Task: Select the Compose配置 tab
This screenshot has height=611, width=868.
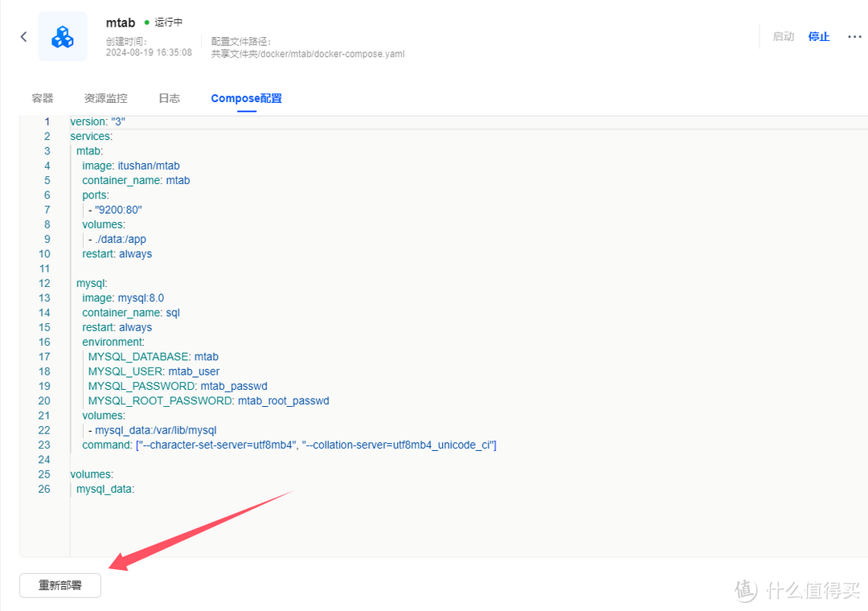Action: 246,97
